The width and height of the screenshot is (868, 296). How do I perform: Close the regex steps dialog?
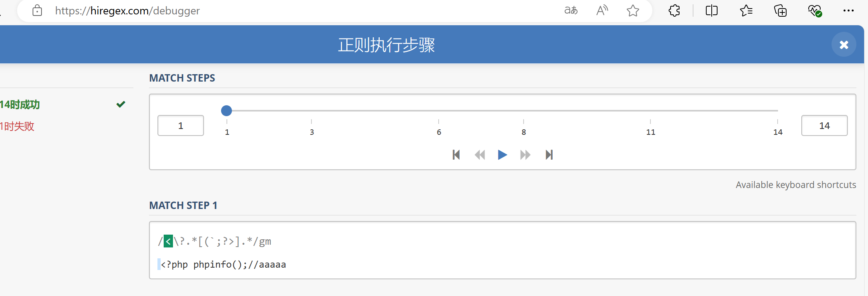(x=844, y=45)
